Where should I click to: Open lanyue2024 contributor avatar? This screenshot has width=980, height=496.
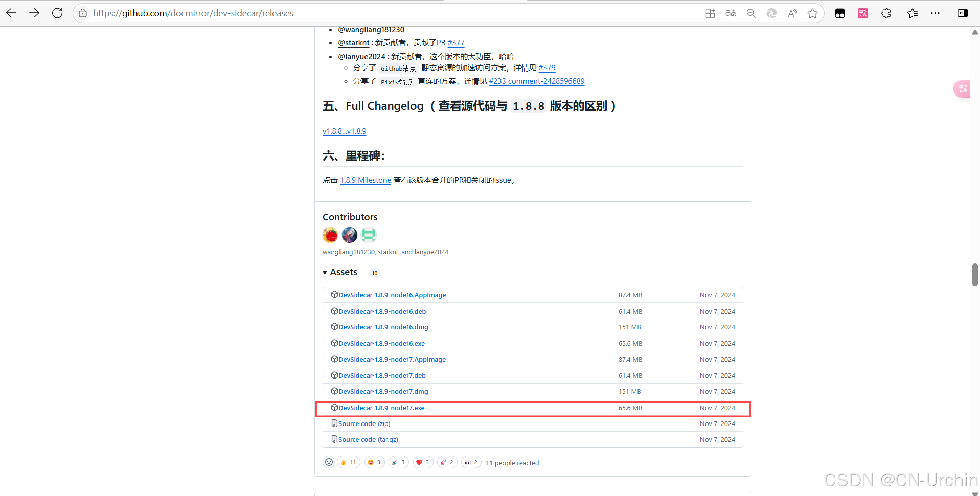369,235
